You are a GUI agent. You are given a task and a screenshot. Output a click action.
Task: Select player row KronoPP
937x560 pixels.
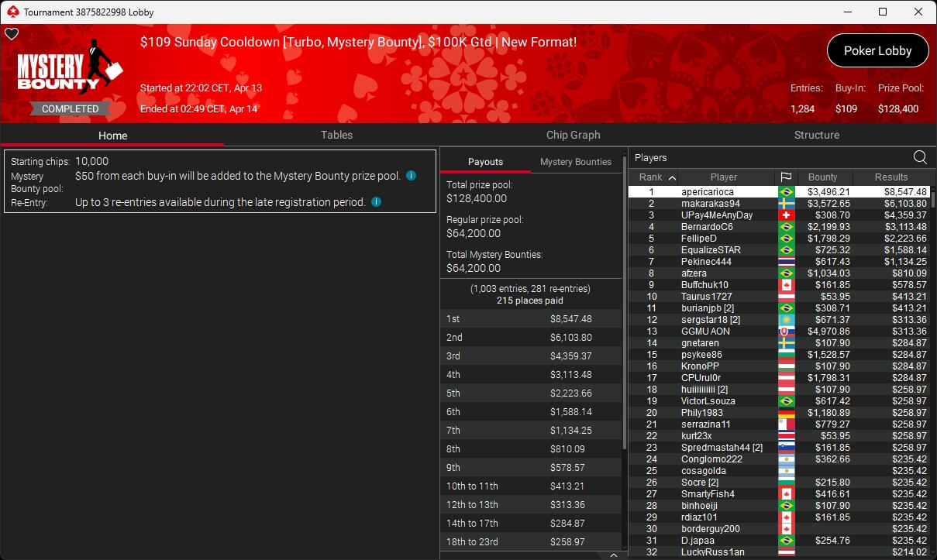click(x=779, y=366)
